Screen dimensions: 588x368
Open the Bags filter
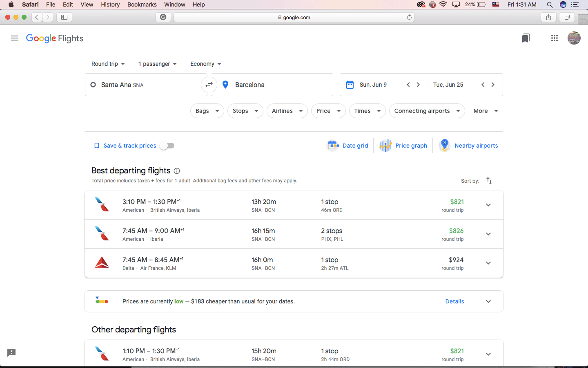[207, 111]
